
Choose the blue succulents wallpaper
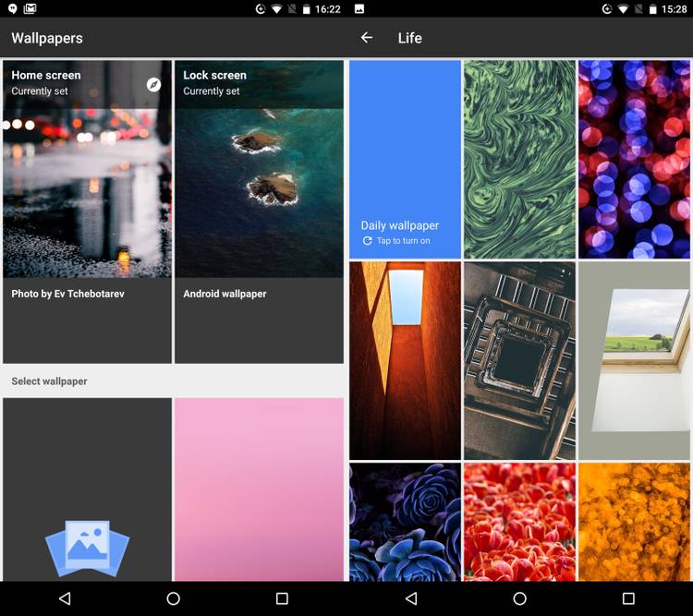405,523
